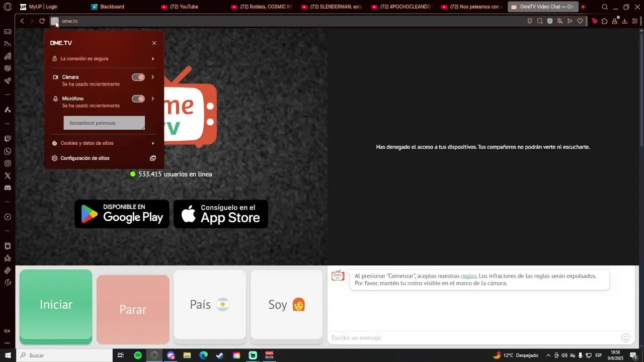Open X (Twitter) sidebar panel
This screenshot has height=362, width=644.
[8, 176]
